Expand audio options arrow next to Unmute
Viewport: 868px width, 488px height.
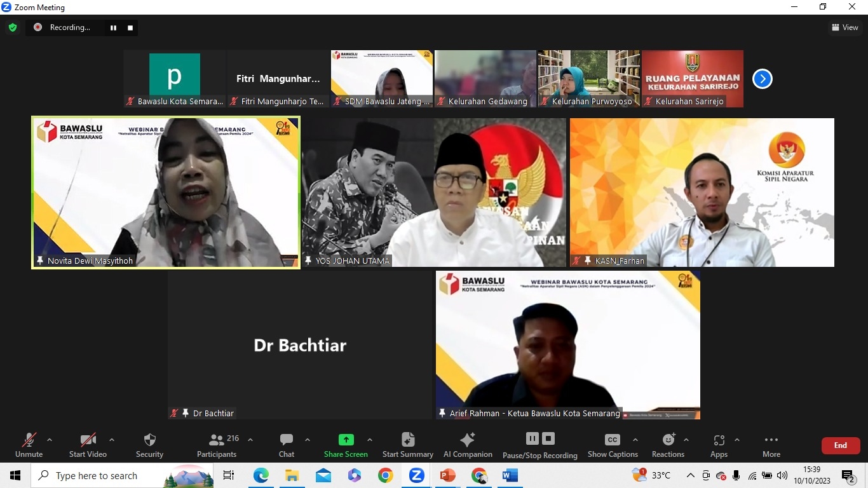[50, 440]
